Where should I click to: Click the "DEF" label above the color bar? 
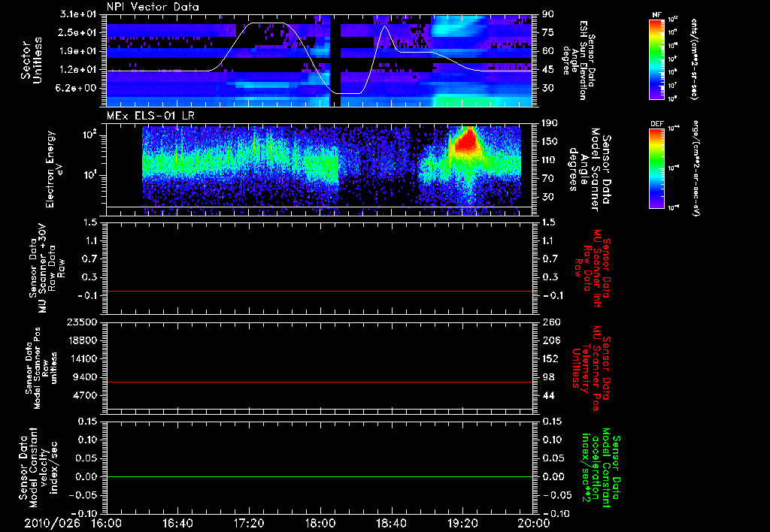click(656, 124)
